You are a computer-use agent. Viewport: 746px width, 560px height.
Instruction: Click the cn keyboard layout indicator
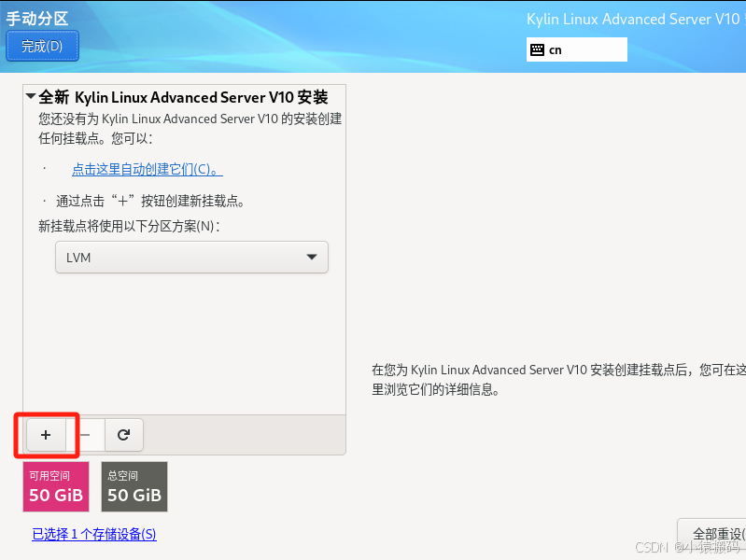pyautogui.click(x=577, y=49)
